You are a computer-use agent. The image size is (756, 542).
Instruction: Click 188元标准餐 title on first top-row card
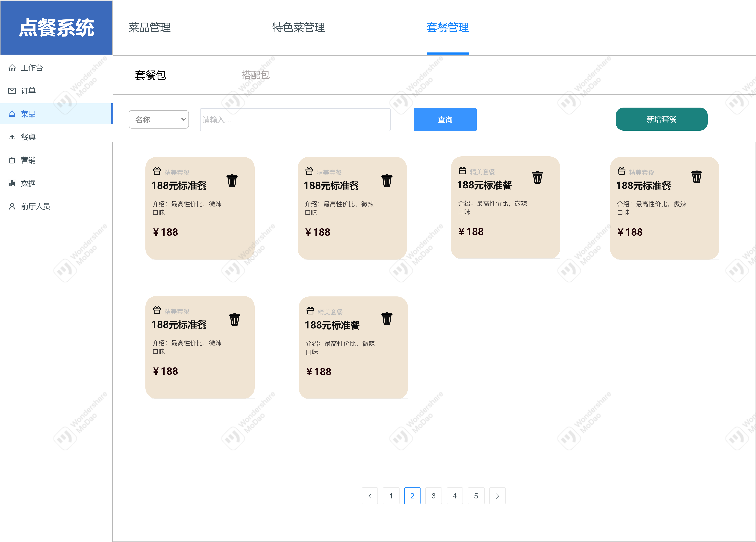click(x=179, y=186)
